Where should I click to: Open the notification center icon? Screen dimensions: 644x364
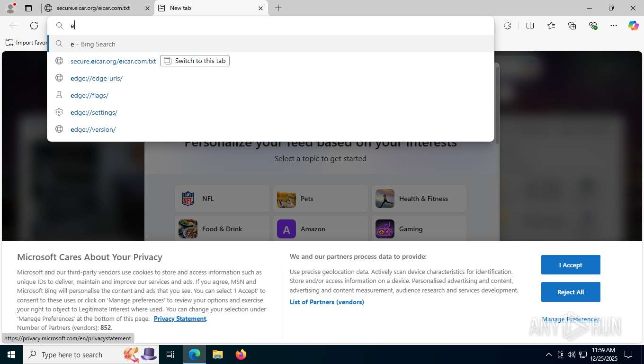(628, 355)
